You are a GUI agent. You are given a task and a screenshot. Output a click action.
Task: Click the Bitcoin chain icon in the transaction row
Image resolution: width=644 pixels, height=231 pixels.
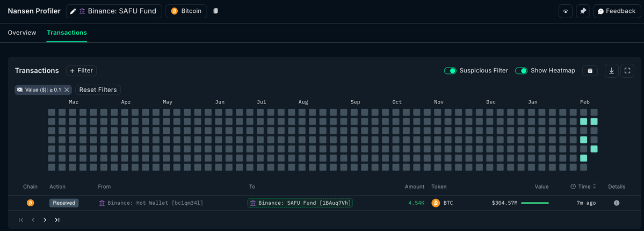30,203
